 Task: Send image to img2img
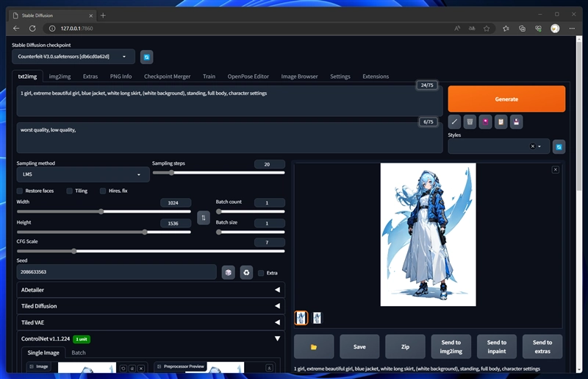point(451,347)
